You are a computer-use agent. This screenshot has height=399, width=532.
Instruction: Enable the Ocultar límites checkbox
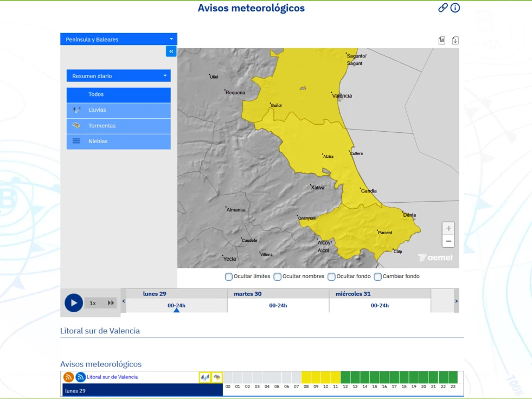228,276
